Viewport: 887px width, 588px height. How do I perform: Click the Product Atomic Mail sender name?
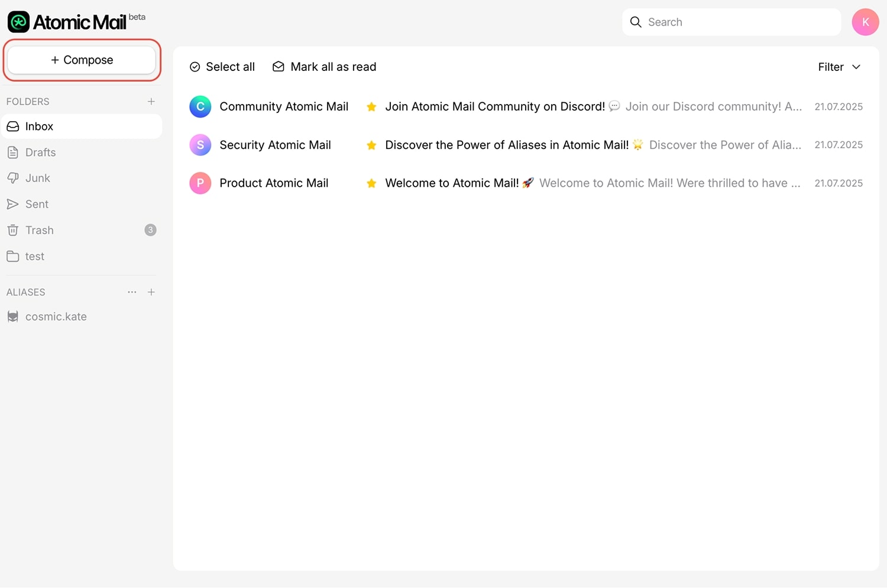[274, 183]
